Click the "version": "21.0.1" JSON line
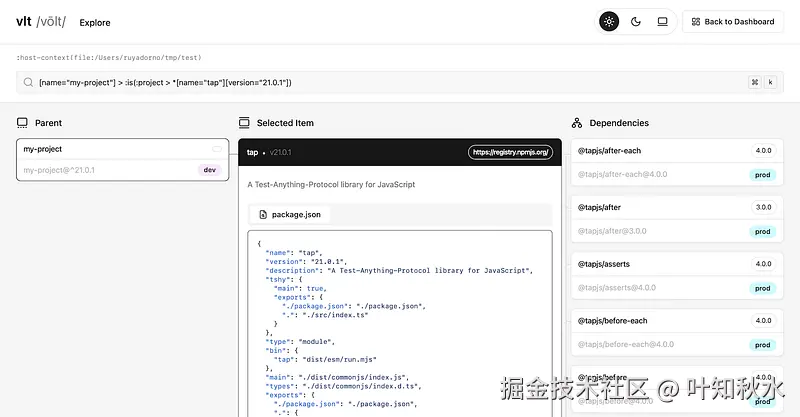 coord(306,261)
